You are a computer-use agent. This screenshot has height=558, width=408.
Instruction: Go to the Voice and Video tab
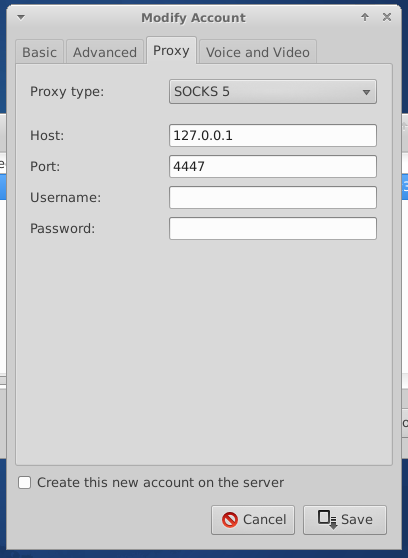point(258,52)
